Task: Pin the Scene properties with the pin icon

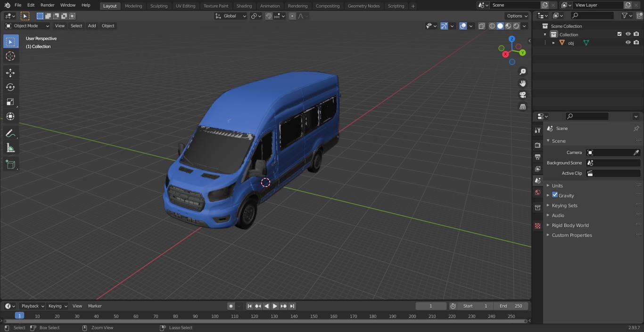Action: [x=636, y=129]
